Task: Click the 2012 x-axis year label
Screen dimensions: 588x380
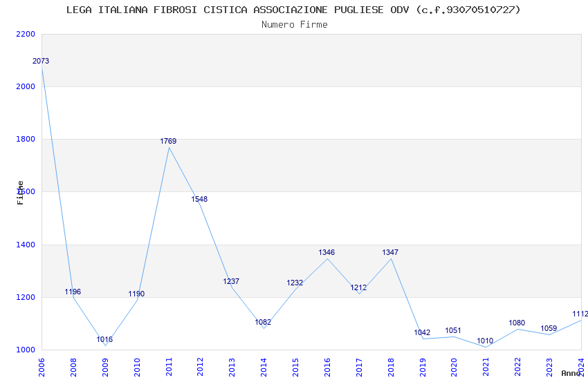Action: 200,368
